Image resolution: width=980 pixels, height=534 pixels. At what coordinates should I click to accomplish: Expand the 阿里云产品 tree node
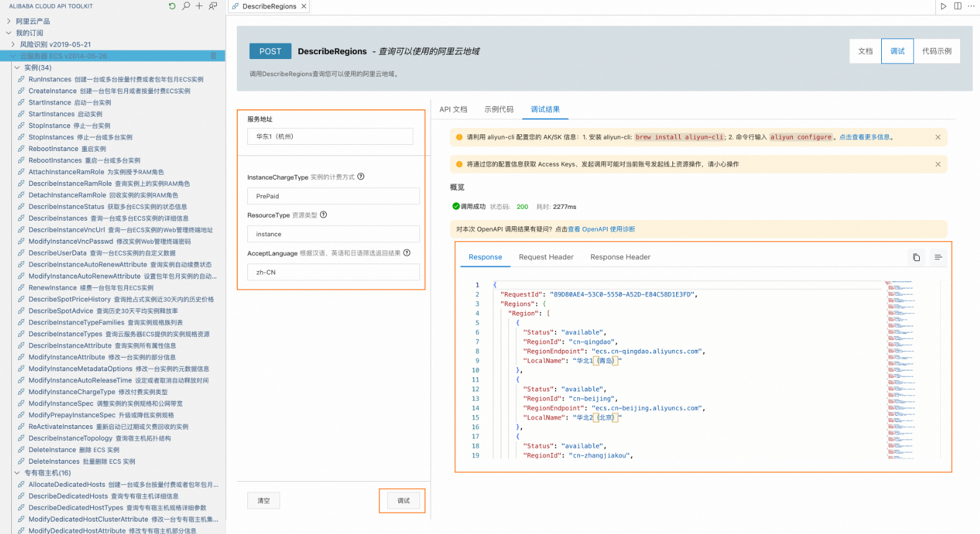click(x=9, y=21)
